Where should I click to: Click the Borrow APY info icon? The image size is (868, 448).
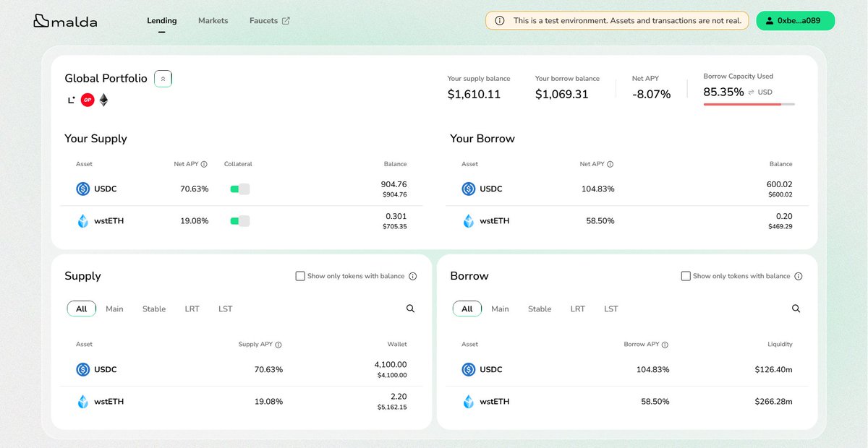pyautogui.click(x=665, y=345)
